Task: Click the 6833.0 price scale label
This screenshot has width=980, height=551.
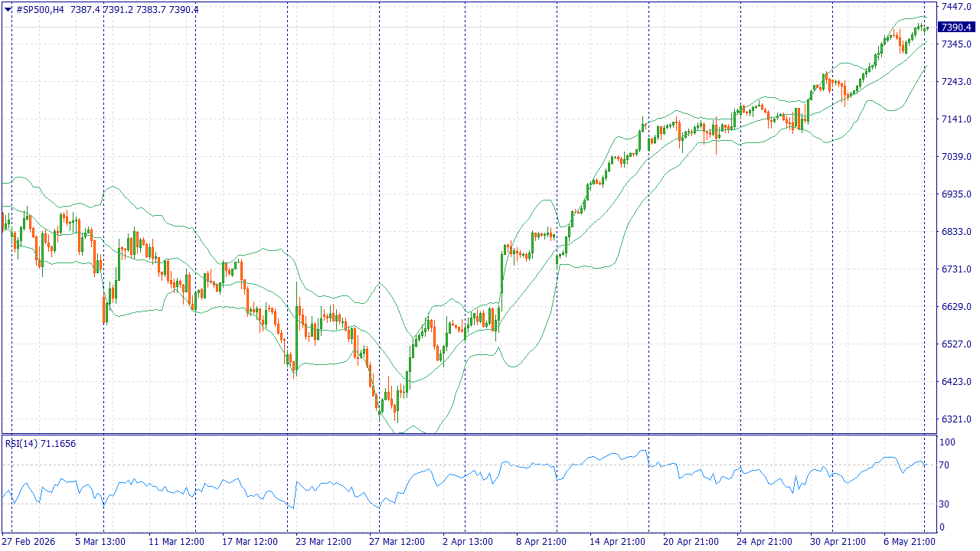Action: (x=955, y=231)
